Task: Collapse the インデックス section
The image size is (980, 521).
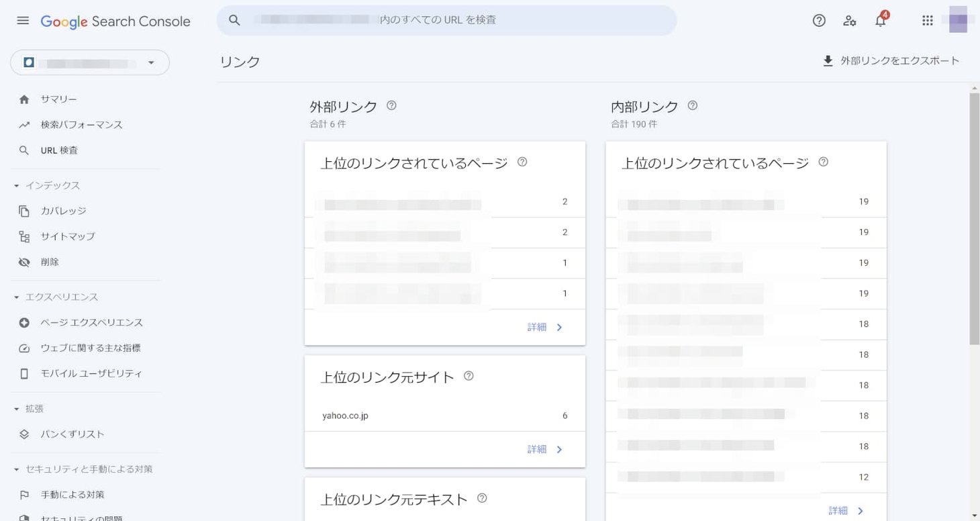Action: click(x=17, y=185)
